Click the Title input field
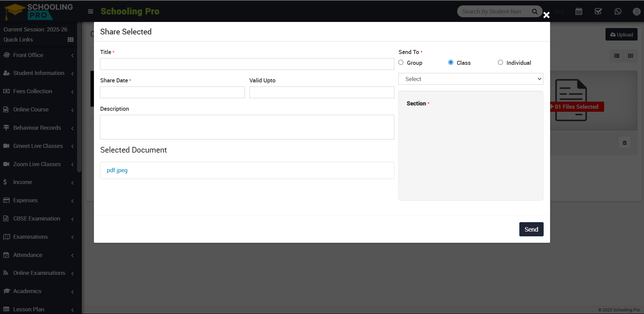Viewport: 644px width, 314px height. (247, 64)
